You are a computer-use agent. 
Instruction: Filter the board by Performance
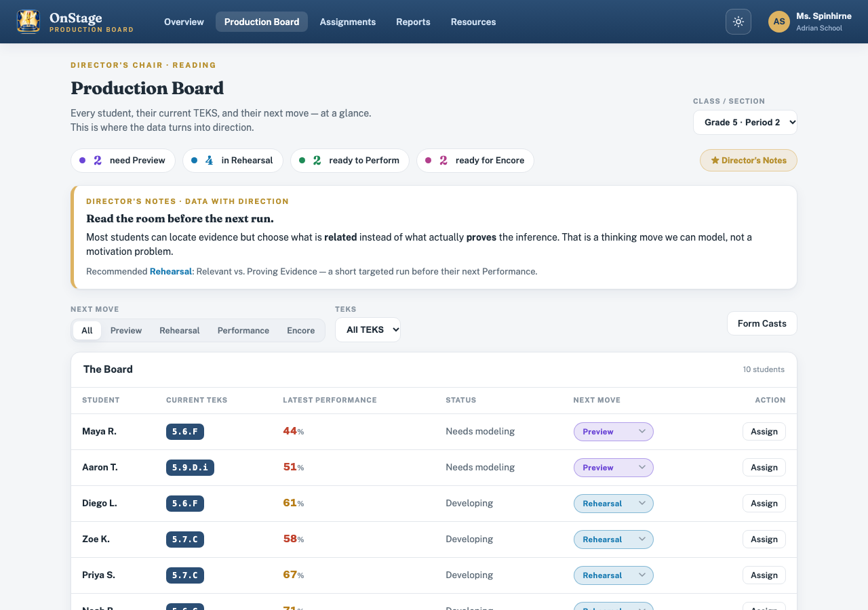(x=243, y=331)
